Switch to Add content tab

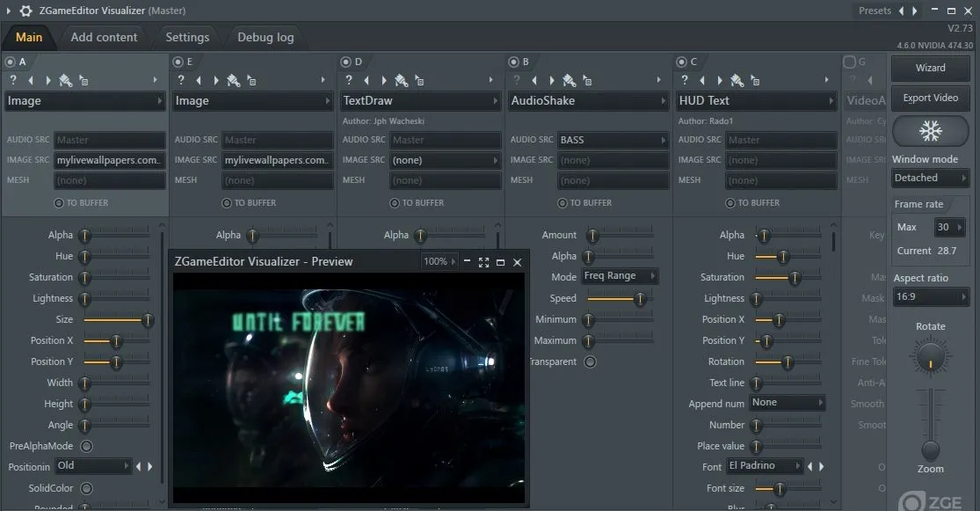(x=104, y=38)
